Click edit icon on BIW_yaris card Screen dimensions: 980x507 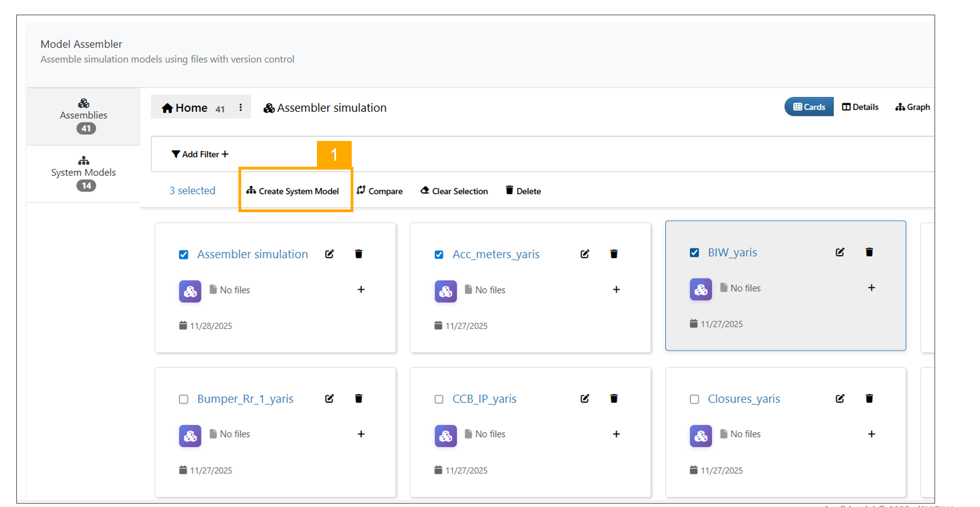pos(840,253)
